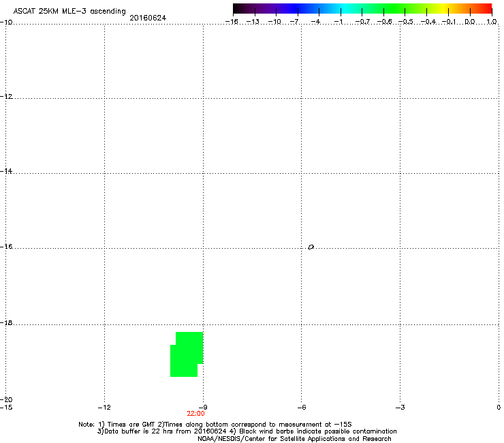The image size is (504, 443).
Task: Click the red 22:00 time label
Action: click(x=195, y=414)
